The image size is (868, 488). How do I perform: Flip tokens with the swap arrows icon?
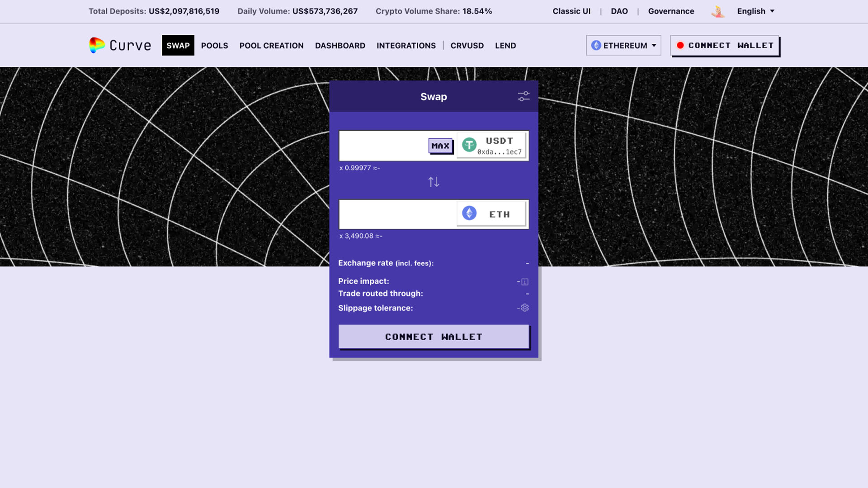[434, 182]
